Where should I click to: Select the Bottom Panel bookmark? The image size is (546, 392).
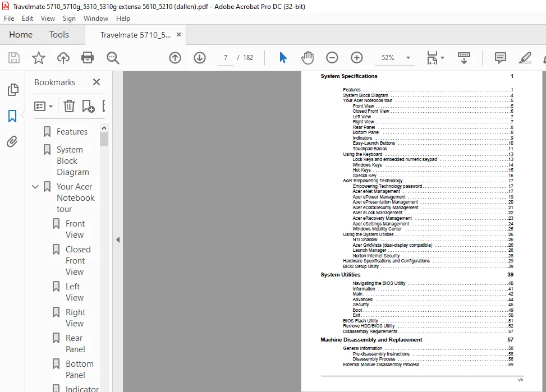(79, 370)
